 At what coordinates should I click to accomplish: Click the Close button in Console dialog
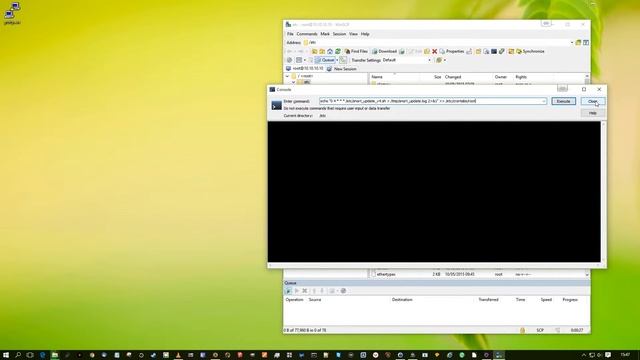click(x=593, y=101)
